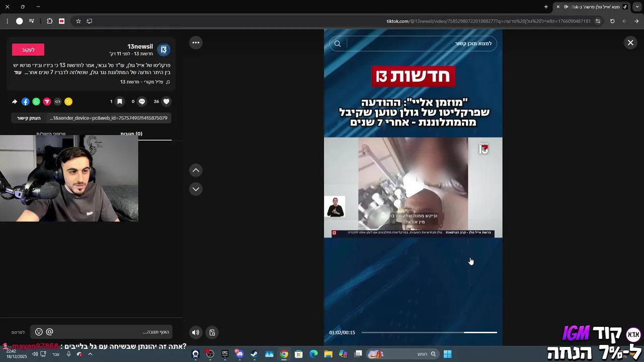Viewport: 644px width, 362px height.
Task: Click the magnifier in the related content search
Action: [x=338, y=44]
